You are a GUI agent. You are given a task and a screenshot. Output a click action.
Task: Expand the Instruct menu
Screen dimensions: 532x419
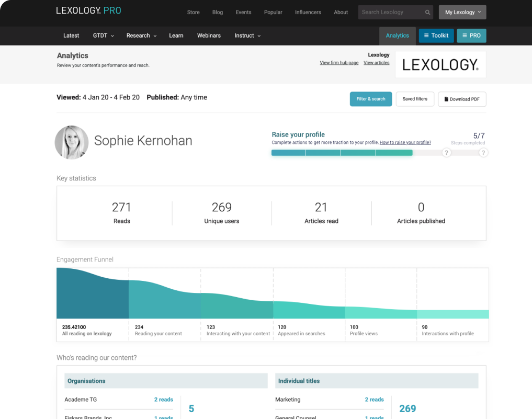pos(247,36)
